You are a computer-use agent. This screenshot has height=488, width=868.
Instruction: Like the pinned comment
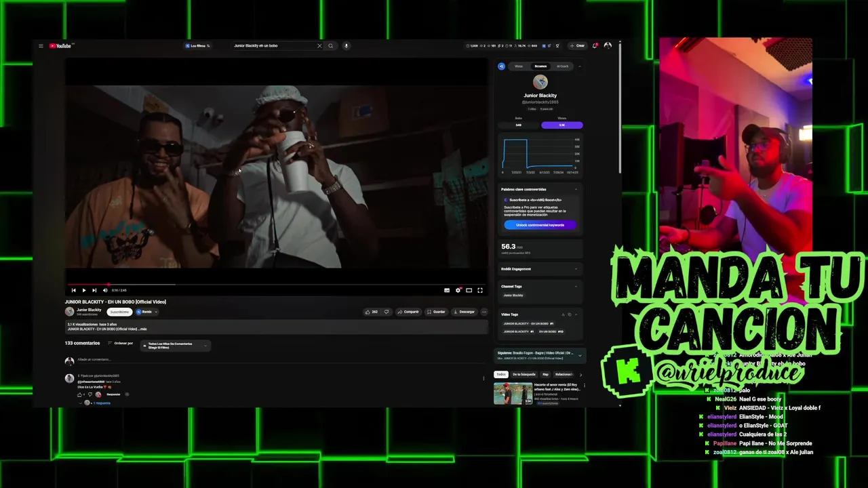click(80, 394)
